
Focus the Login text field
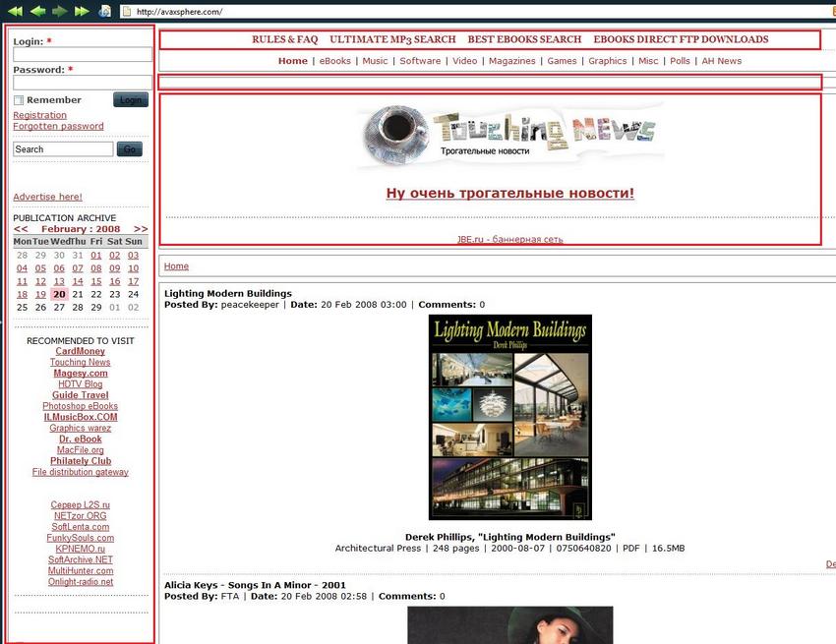click(83, 54)
